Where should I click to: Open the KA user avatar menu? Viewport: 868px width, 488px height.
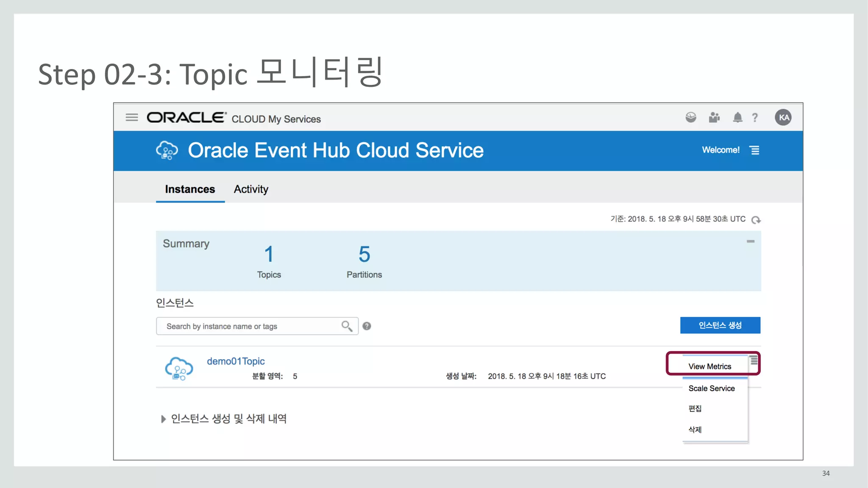[783, 117]
